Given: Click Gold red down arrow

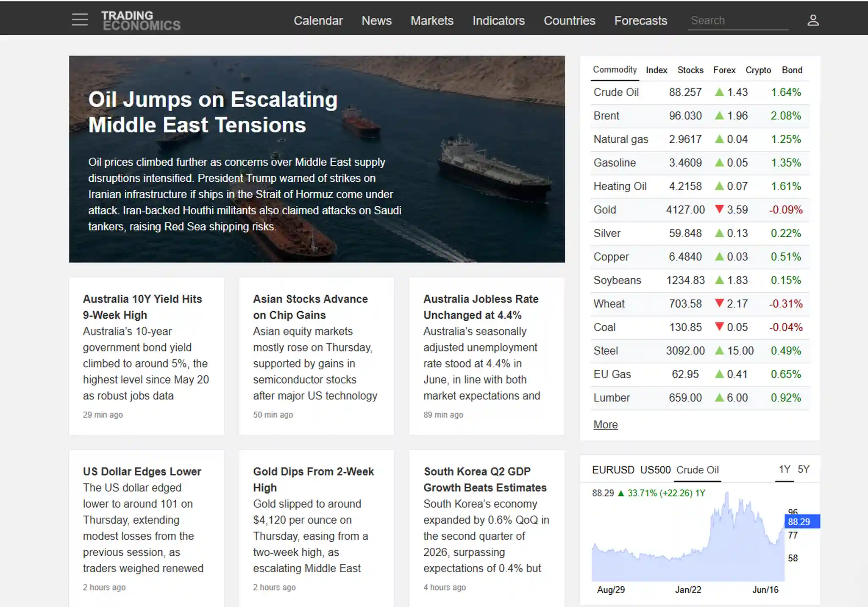Looking at the screenshot, I should 719,209.
